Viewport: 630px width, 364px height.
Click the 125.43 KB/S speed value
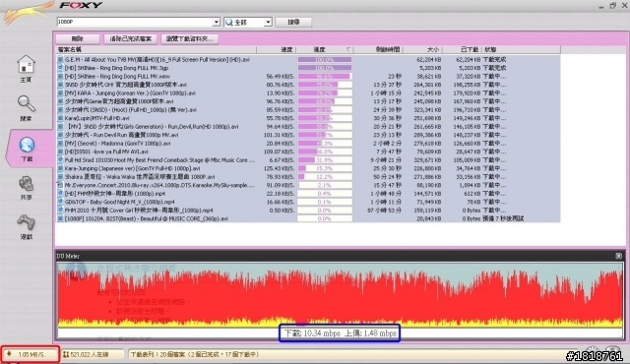tap(280, 168)
